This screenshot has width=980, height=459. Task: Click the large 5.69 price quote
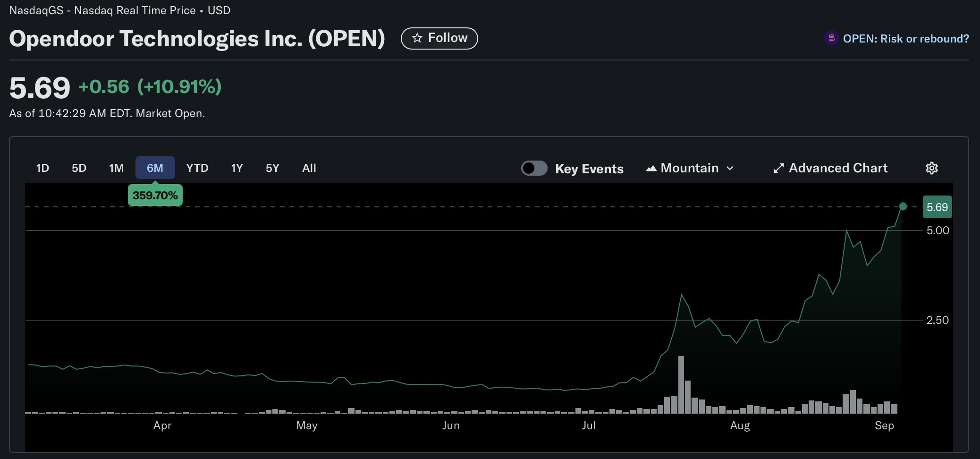tap(40, 88)
